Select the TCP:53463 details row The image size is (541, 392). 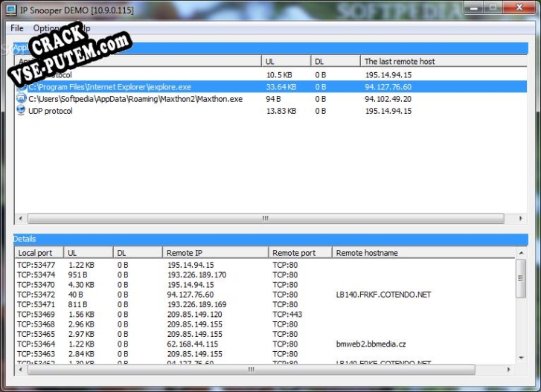(x=265, y=354)
